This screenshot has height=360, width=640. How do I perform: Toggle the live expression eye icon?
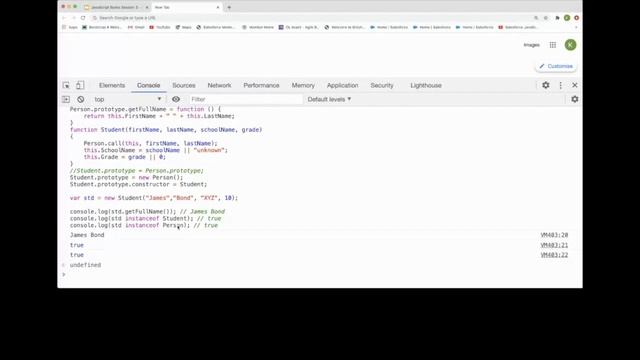click(x=176, y=99)
